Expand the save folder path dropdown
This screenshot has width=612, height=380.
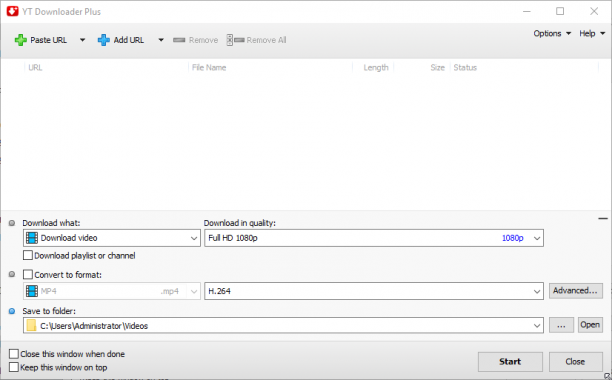537,325
